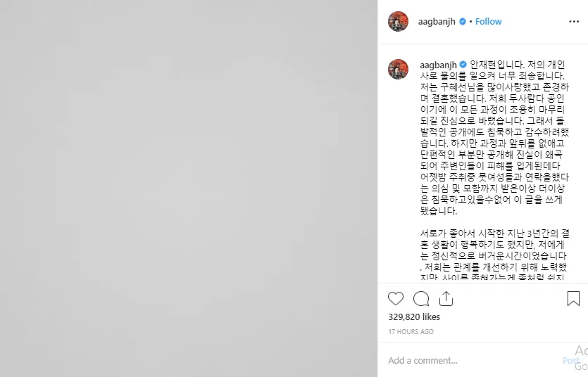Click the verified badge in the caption
588x377 pixels.
click(x=463, y=65)
